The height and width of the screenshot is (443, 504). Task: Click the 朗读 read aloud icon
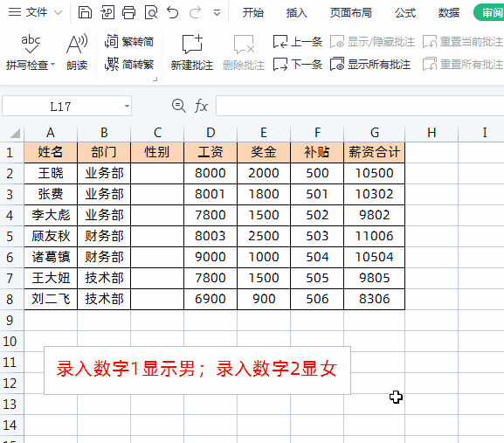pyautogui.click(x=77, y=52)
